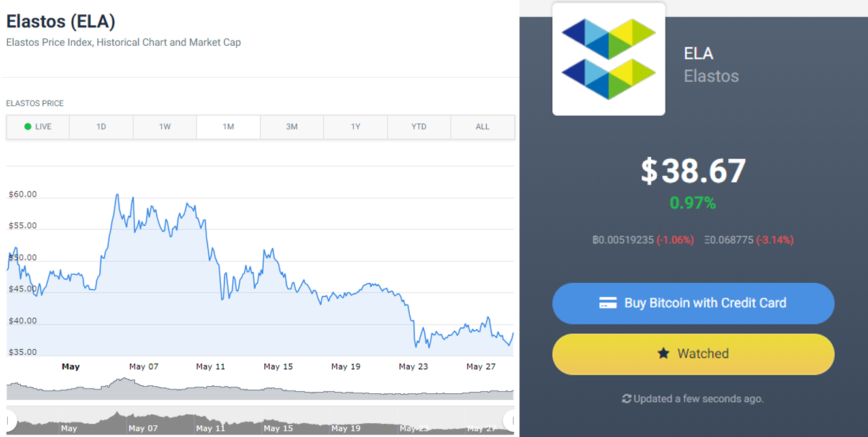Select the 1M range tab
Screen dimensions: 868x437
(228, 127)
